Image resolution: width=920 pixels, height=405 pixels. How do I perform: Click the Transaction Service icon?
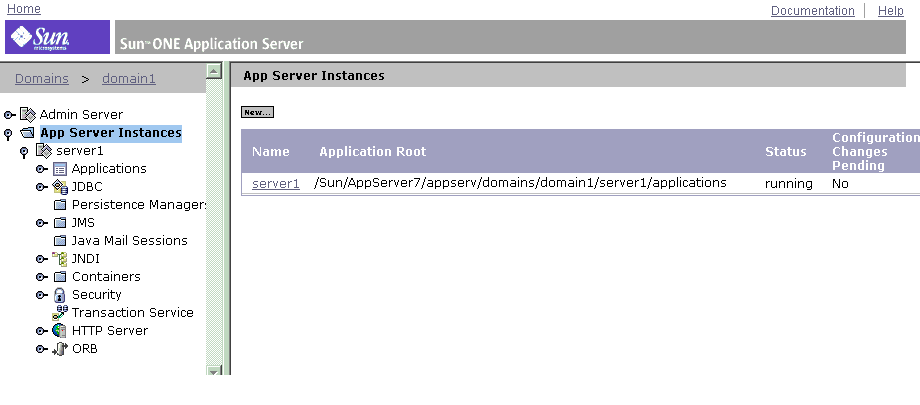(60, 313)
